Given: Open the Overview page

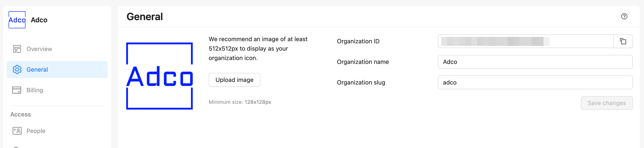Looking at the screenshot, I should click(x=39, y=49).
